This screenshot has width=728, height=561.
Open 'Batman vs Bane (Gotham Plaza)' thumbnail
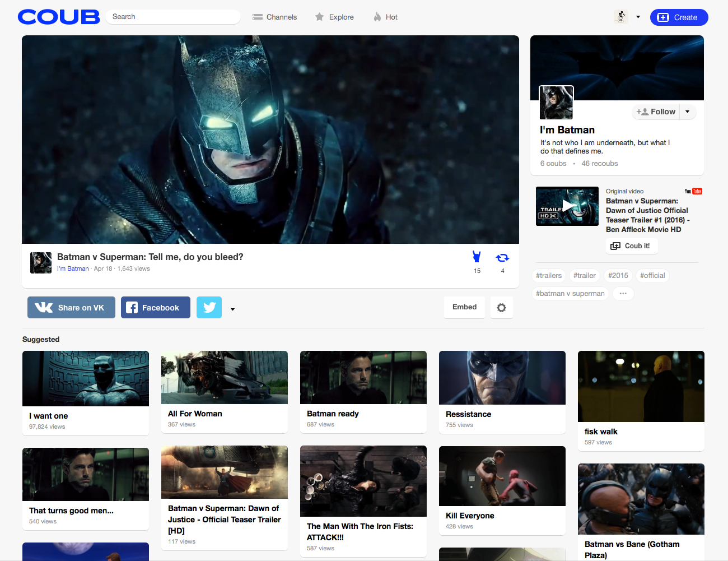click(x=641, y=499)
